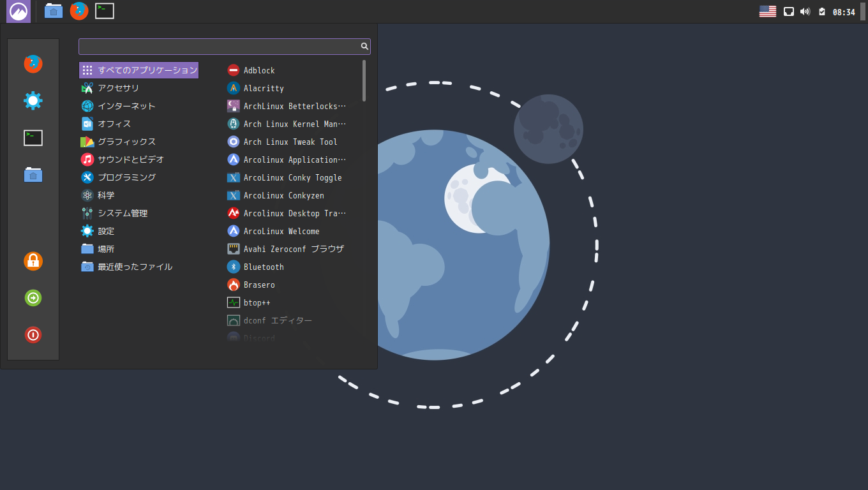This screenshot has width=868, height=490.
Task: Open the グラフィックス category
Action: [x=138, y=142]
